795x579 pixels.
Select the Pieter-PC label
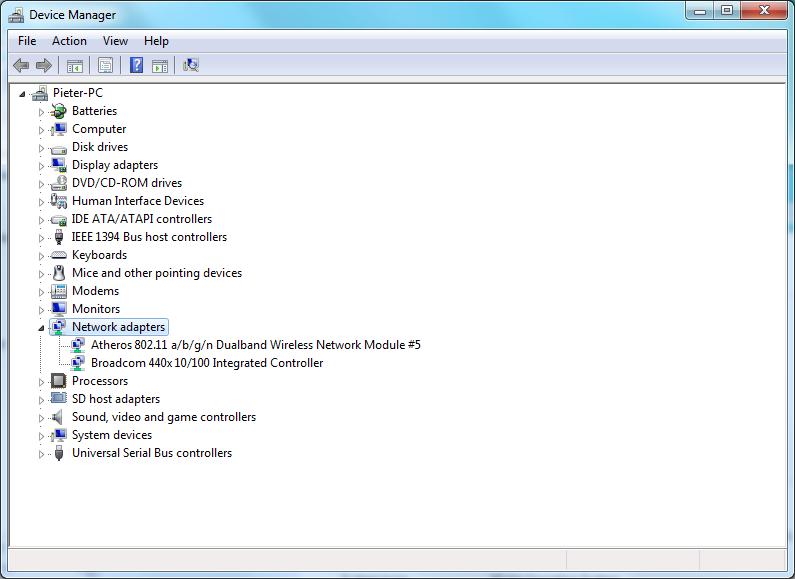pyautogui.click(x=78, y=93)
